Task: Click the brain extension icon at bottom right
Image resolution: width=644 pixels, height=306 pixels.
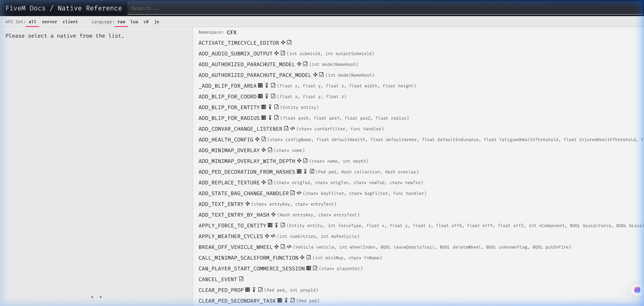Action: point(637,290)
